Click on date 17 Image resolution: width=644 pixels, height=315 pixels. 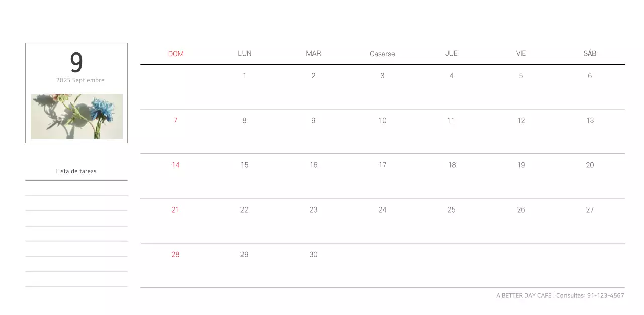coord(382,165)
